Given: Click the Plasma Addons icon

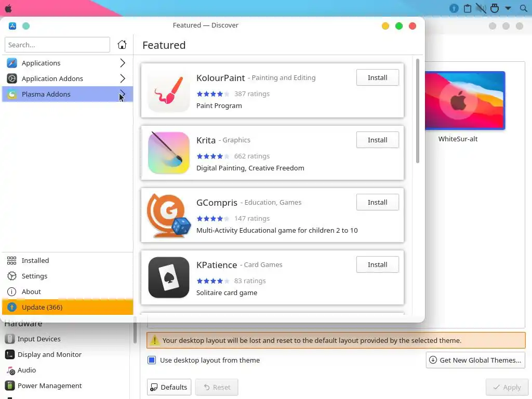Looking at the screenshot, I should pos(12,94).
